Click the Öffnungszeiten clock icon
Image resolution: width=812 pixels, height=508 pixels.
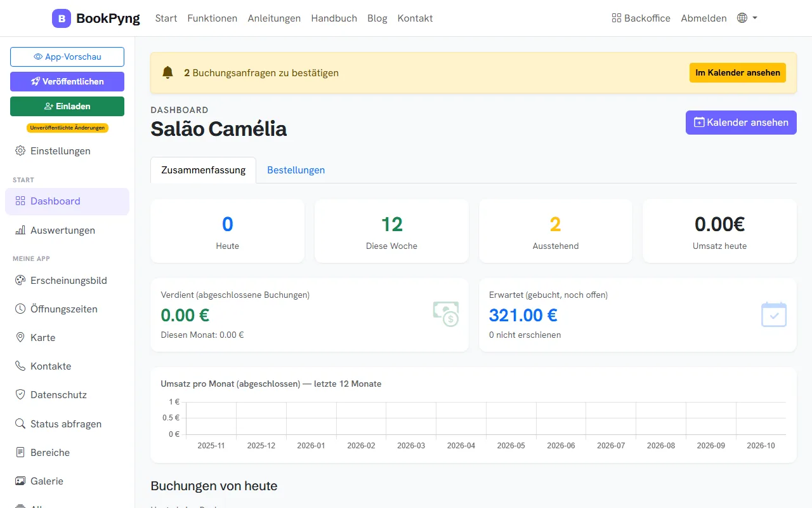(20, 309)
